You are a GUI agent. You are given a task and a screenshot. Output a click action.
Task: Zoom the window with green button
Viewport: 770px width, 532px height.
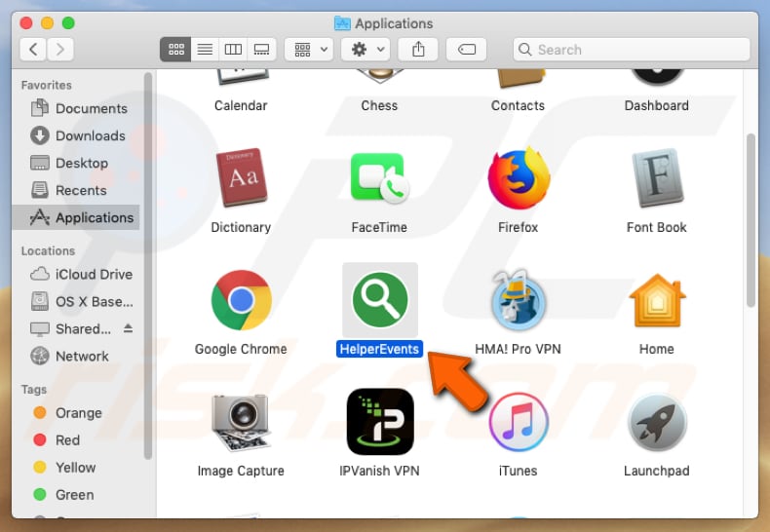(68, 23)
